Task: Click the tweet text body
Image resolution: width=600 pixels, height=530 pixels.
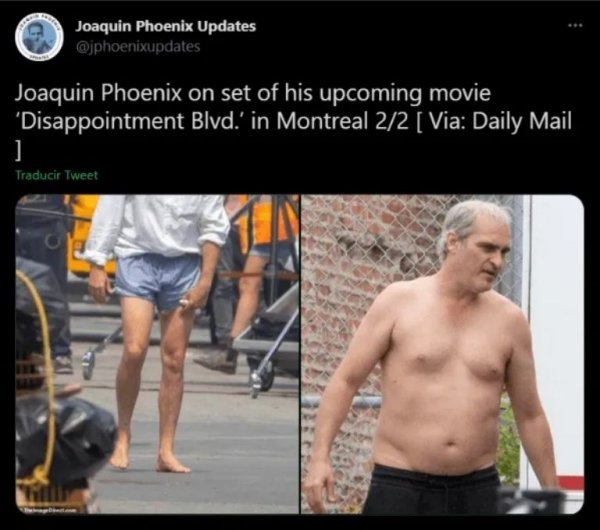Action: click(x=293, y=121)
